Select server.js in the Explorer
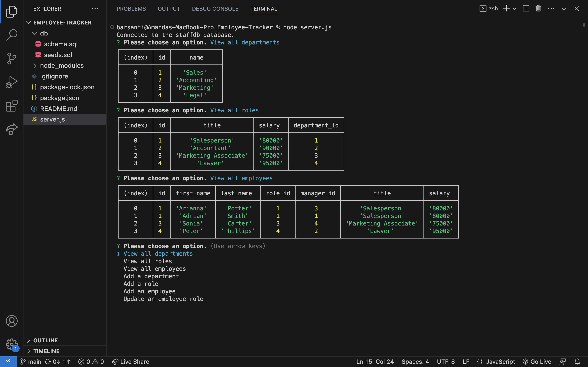Image resolution: width=588 pixels, height=367 pixels. tap(52, 119)
